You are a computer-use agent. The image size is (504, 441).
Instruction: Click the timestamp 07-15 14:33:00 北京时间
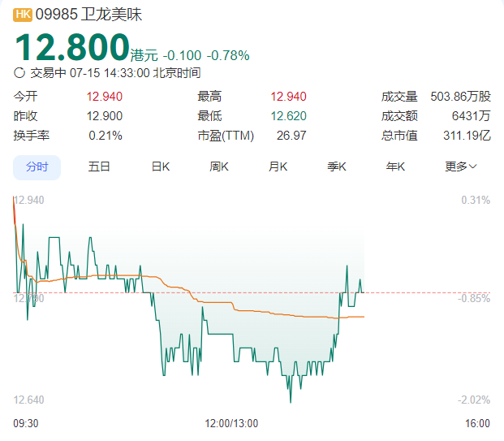[x=136, y=73]
